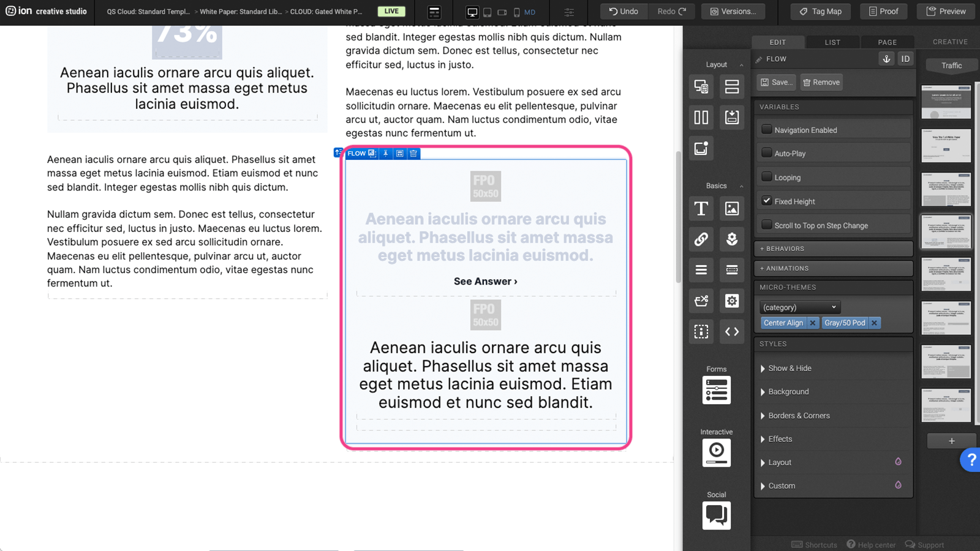Image resolution: width=980 pixels, height=551 pixels.
Task: Switch to the LIST tab
Action: click(x=832, y=42)
